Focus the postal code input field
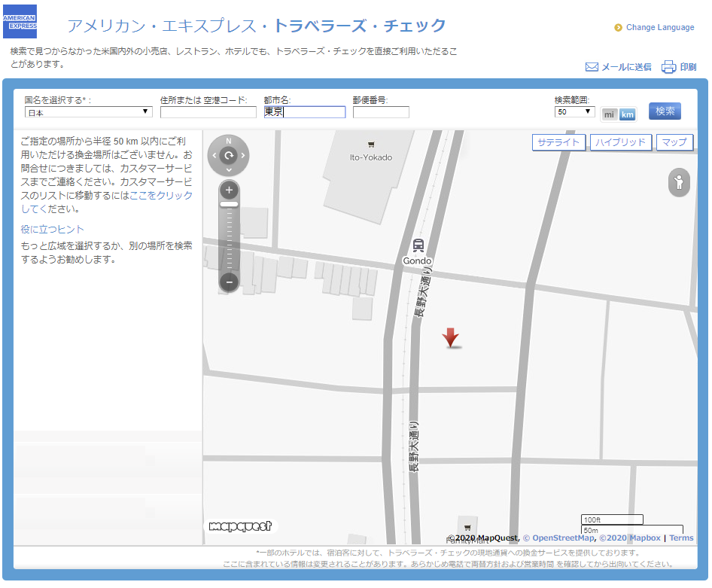The image size is (712, 588). [x=381, y=112]
